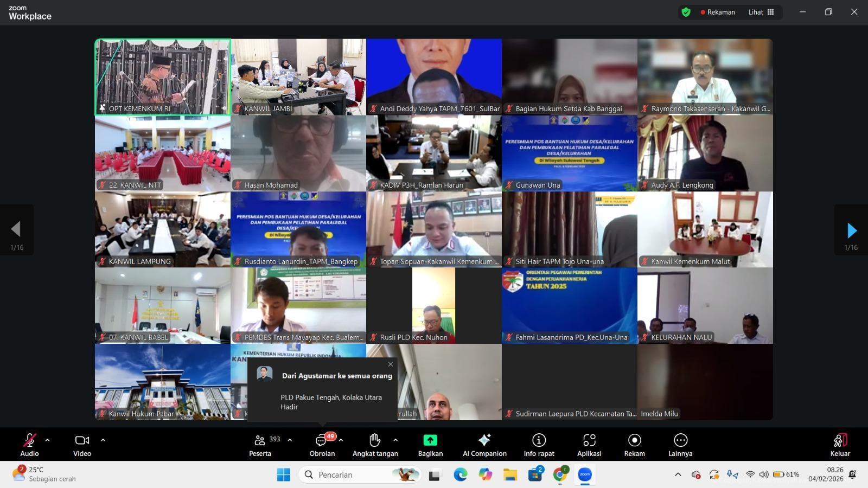Viewport: 868px width, 488px height.
Task: Toggle camera with the Video button
Action: 82,445
